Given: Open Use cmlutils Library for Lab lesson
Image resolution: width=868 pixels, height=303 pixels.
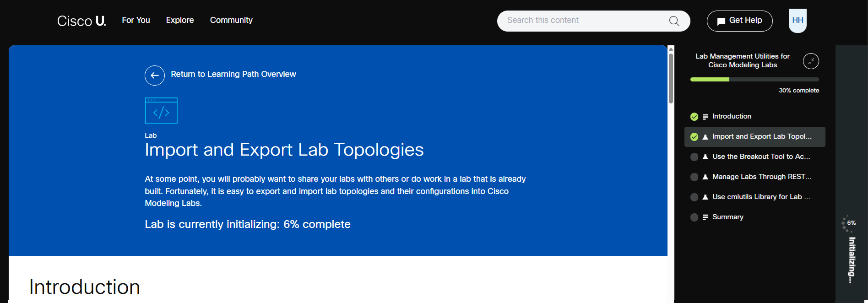Looking at the screenshot, I should click(754, 197).
